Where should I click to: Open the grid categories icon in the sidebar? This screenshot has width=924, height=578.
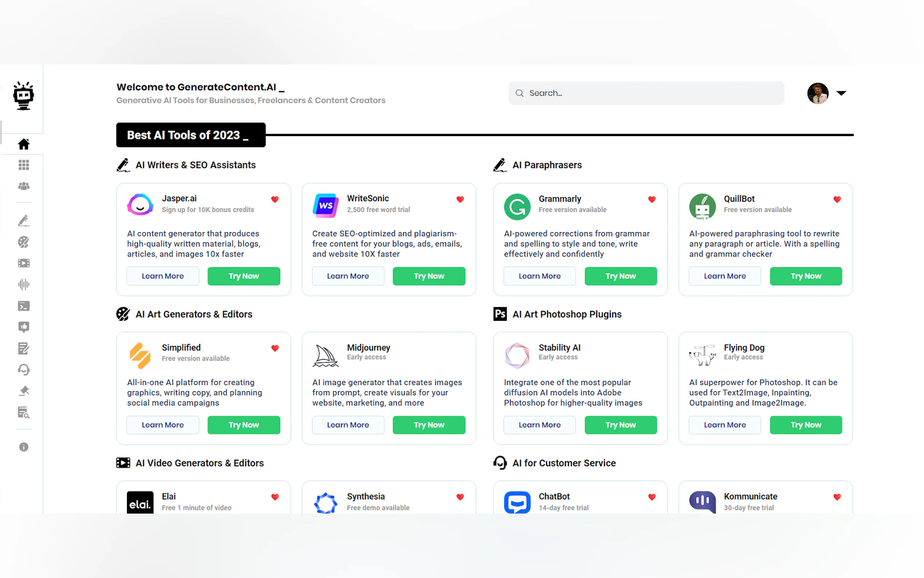click(x=24, y=165)
